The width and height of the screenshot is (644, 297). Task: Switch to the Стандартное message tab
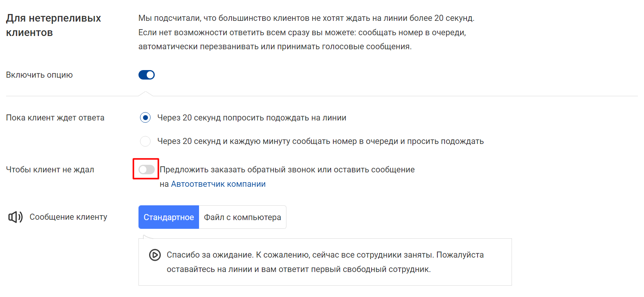pos(169,217)
